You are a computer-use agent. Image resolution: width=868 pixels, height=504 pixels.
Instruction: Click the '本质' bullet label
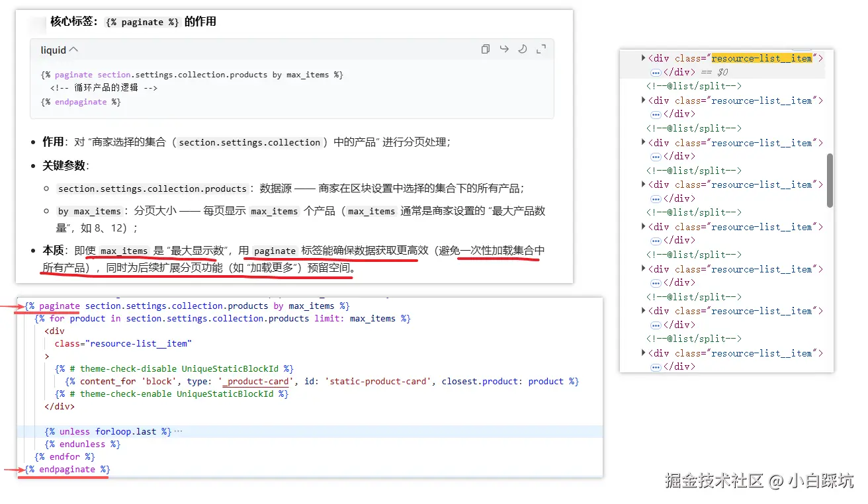(x=53, y=251)
